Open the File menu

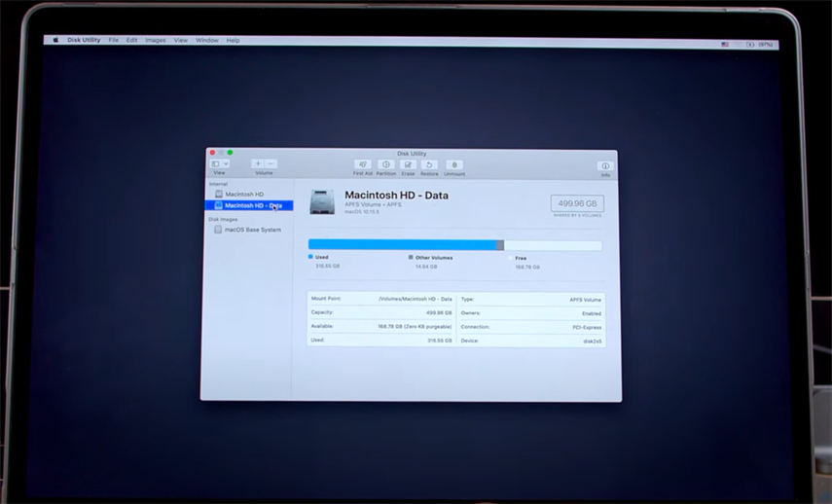coord(114,40)
